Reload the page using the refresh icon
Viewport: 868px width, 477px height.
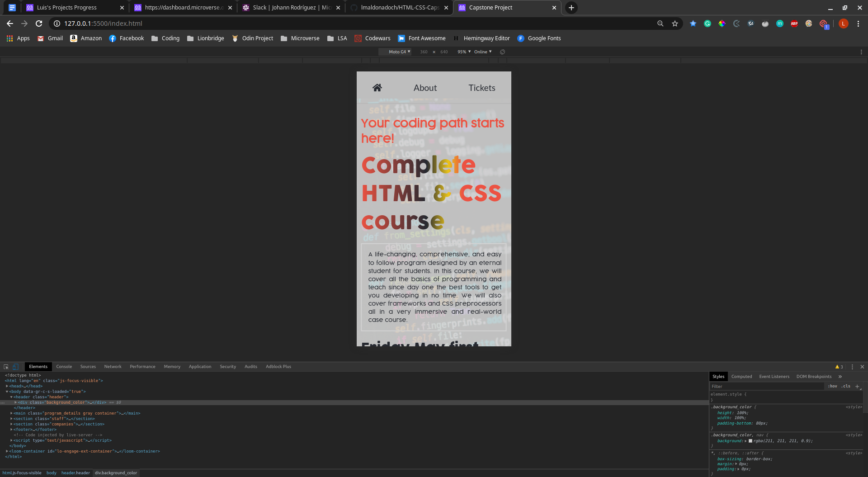click(x=39, y=24)
